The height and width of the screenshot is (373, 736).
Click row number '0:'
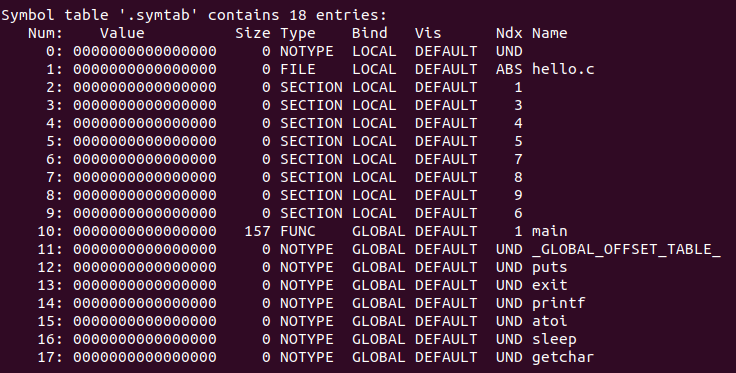54,52
